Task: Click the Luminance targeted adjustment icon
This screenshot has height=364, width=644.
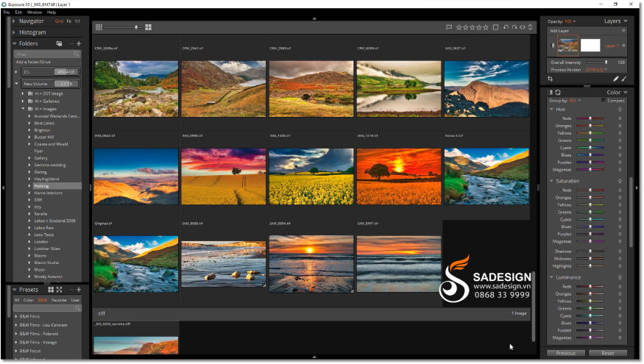Action: [620, 277]
